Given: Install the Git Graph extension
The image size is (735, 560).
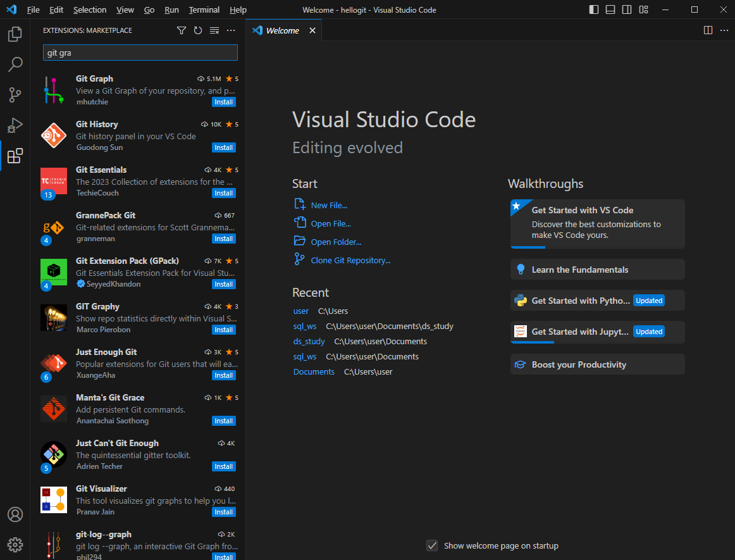Looking at the screenshot, I should 223,103.
